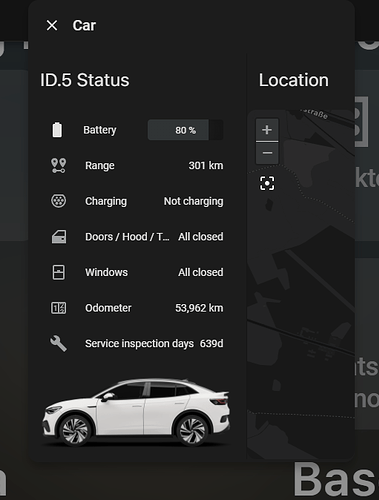Click the range pins icon
379x500 pixels.
[x=58, y=165]
